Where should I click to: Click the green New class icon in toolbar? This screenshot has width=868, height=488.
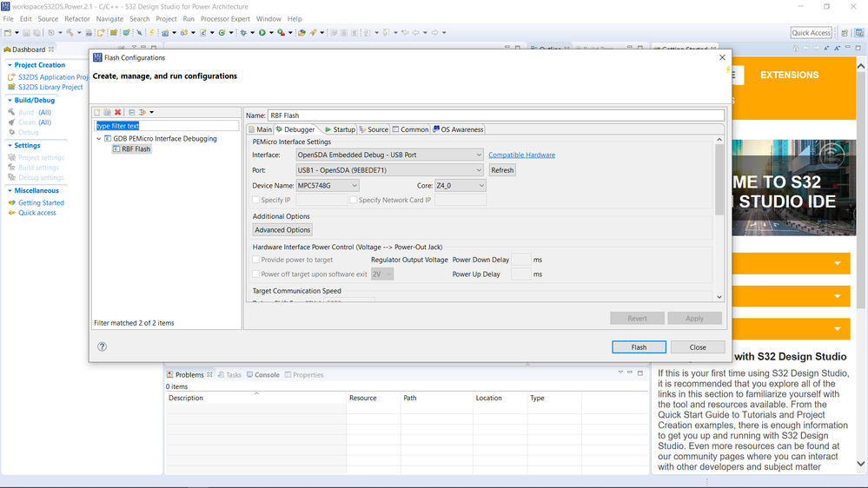tap(222, 33)
